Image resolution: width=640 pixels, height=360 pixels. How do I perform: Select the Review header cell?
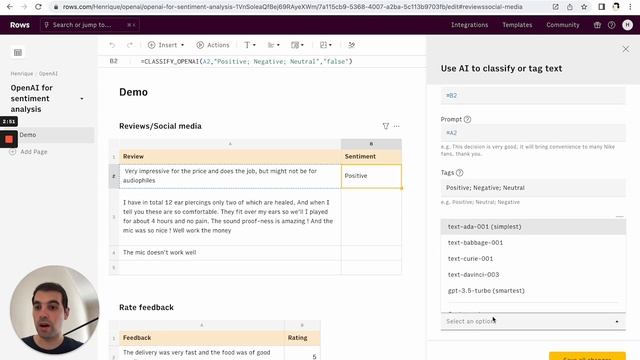230,156
